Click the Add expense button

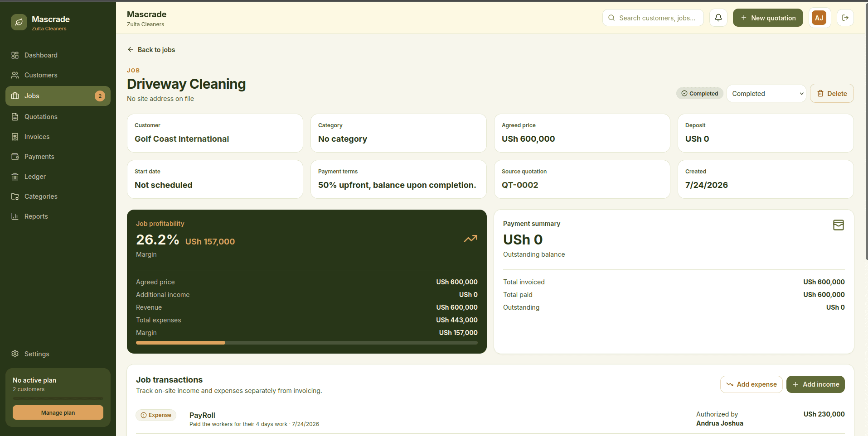point(751,384)
